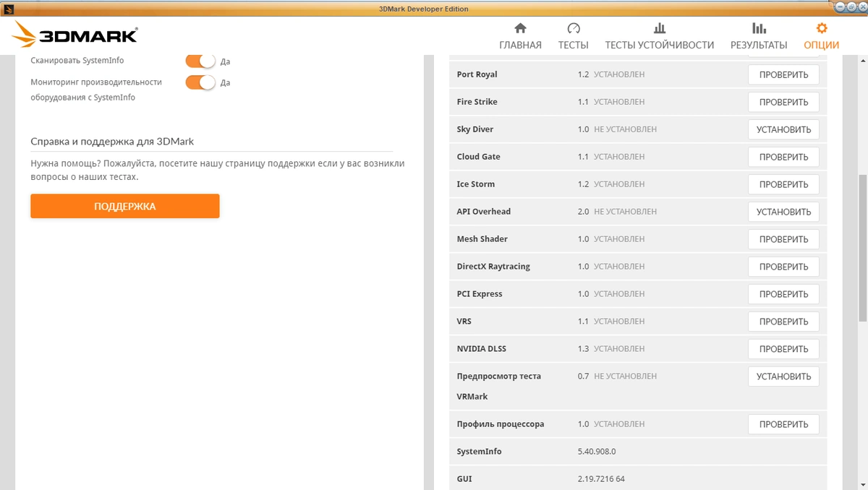The width and height of the screenshot is (868, 490).
Task: Verify the Ice Storm test
Action: point(783,184)
